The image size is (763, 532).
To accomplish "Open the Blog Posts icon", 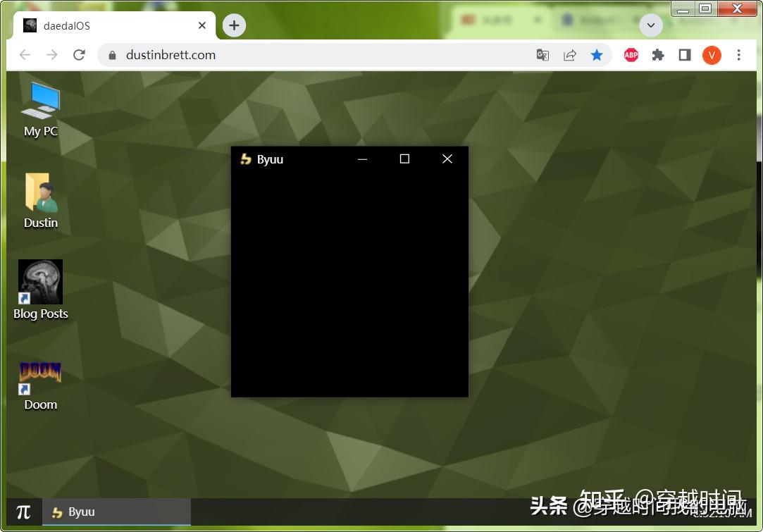I will pos(40,280).
